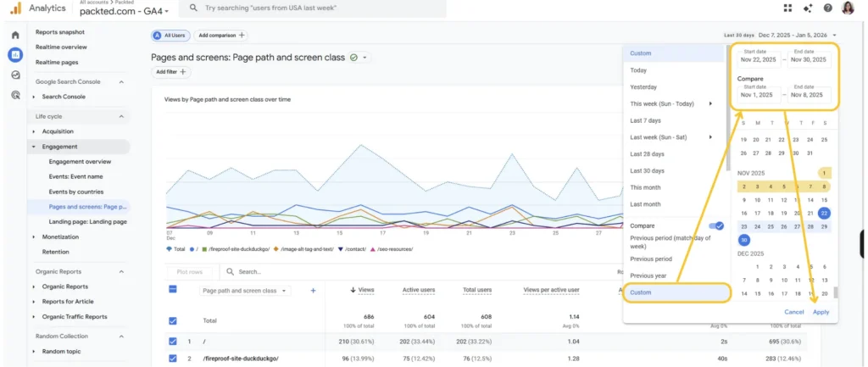Uncheck the /fireproof-site-duckduckgo/ row checkbox
The image size is (868, 367).
(173, 358)
